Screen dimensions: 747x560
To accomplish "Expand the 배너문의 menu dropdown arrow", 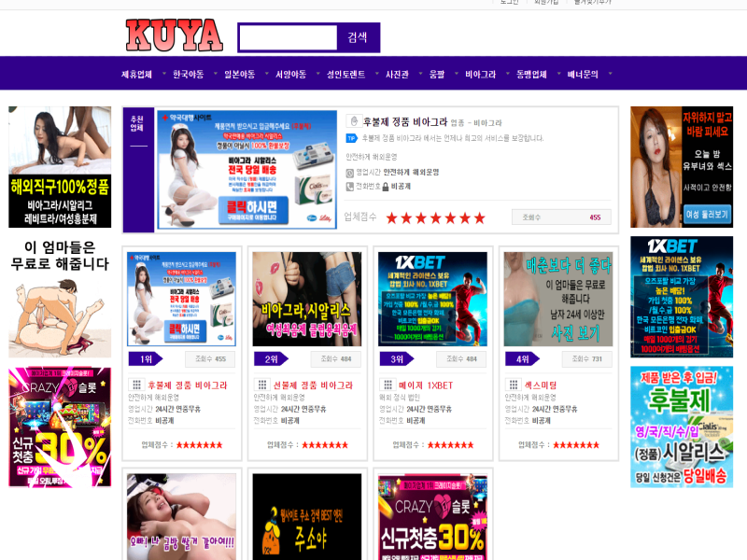I will click(610, 74).
